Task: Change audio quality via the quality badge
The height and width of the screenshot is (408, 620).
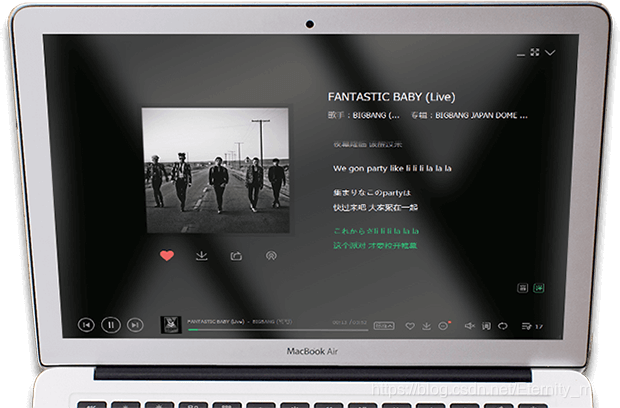Action: [x=384, y=326]
